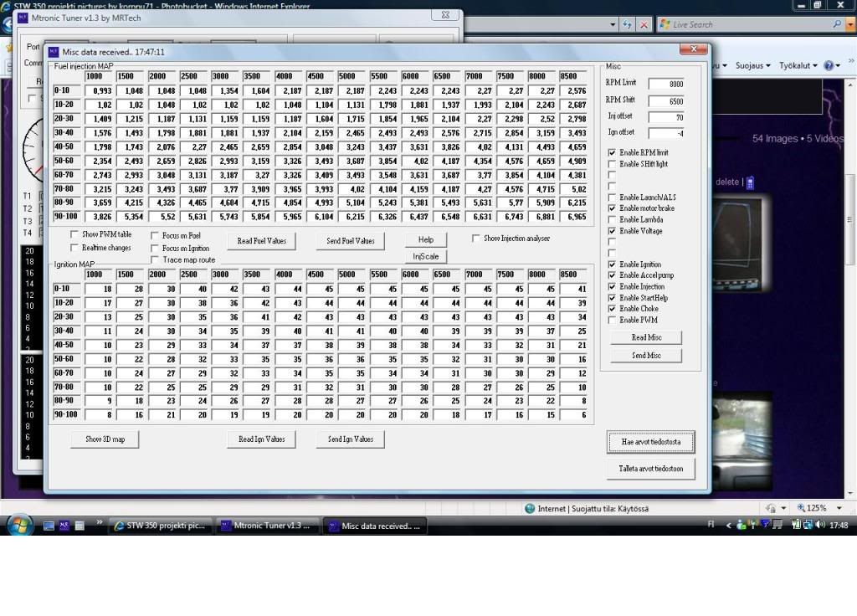Open the Suojaus dropdown menu in Internet Explorer
The height and width of the screenshot is (616, 857).
pos(752,65)
